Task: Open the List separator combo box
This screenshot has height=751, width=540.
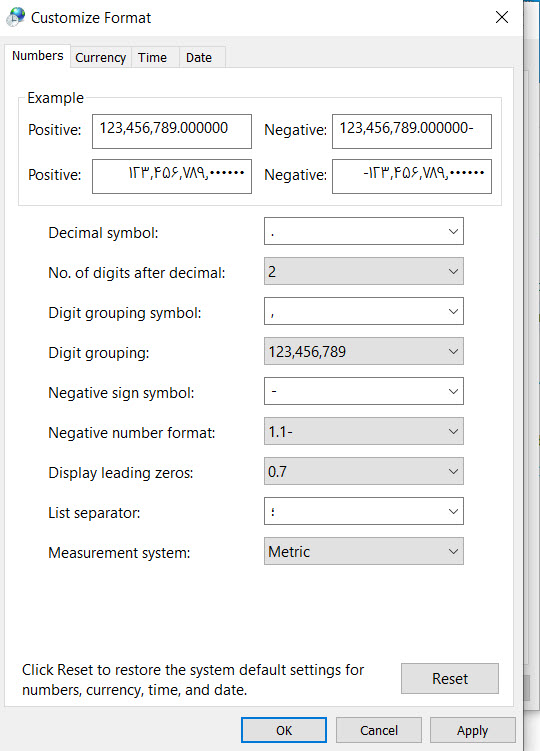Action: pos(364,511)
